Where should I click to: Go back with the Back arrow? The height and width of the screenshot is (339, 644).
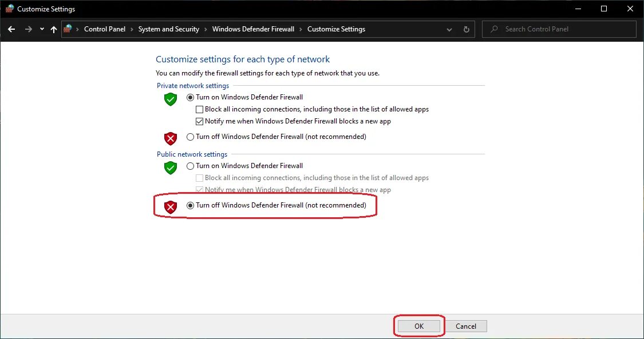point(11,29)
